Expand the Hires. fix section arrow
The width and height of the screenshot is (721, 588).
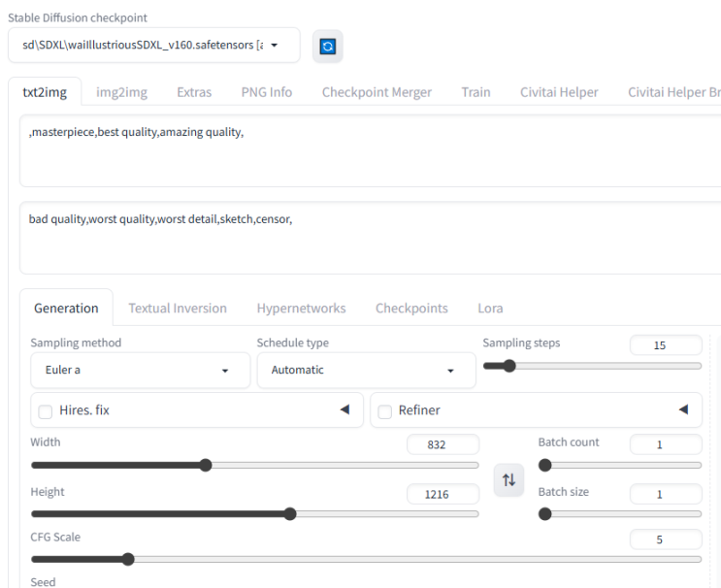344,409
